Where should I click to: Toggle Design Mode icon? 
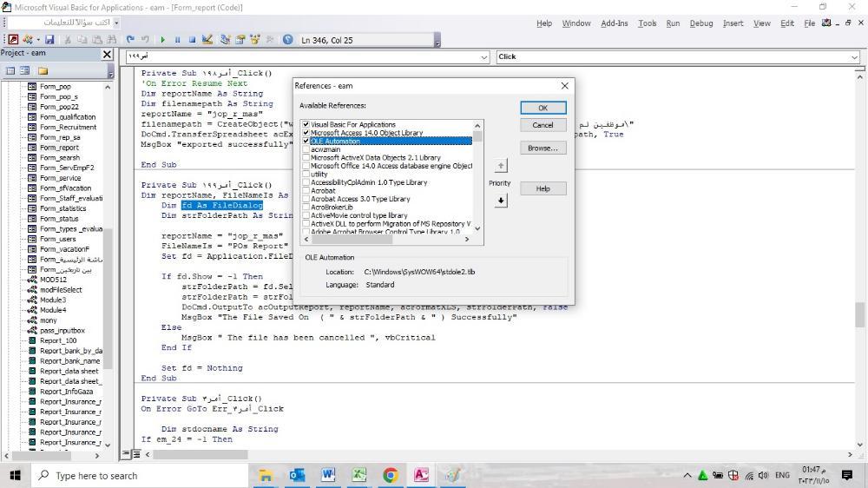pos(207,39)
